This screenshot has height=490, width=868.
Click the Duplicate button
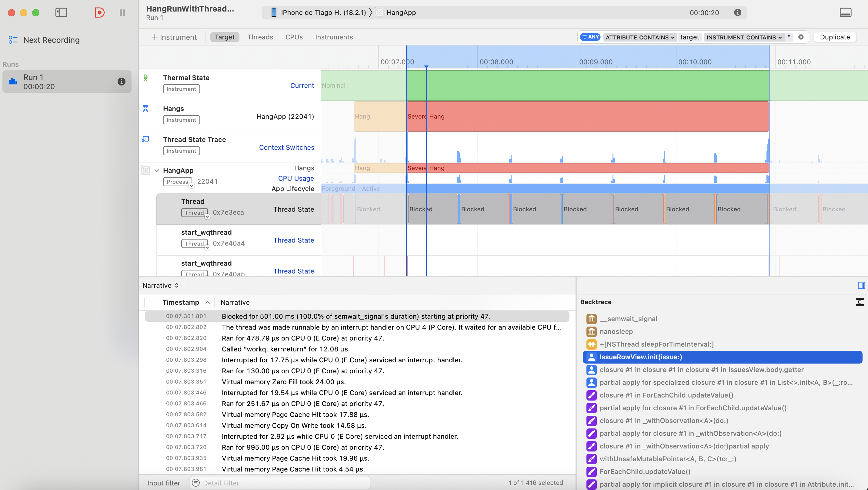[x=835, y=37]
